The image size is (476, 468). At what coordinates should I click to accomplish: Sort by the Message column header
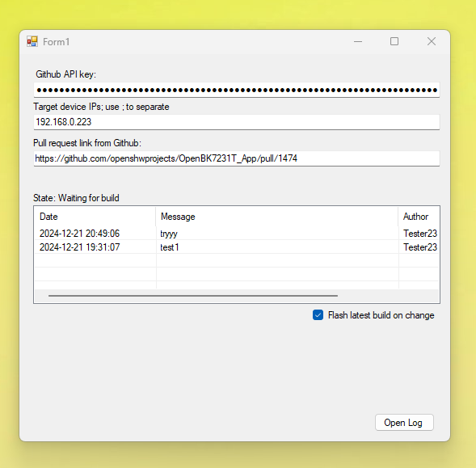tap(277, 217)
